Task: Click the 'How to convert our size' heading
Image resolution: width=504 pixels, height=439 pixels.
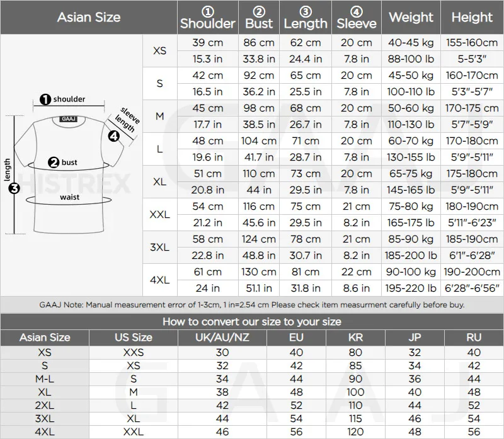Action: coord(252,322)
